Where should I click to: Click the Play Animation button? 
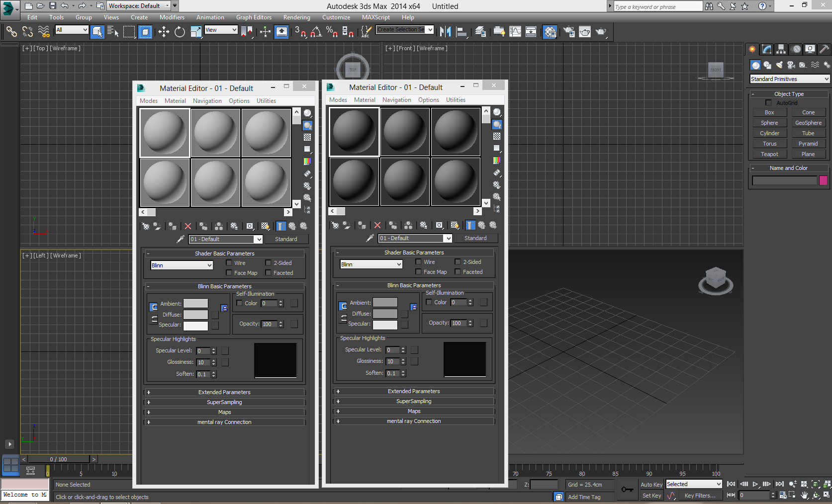(x=755, y=484)
